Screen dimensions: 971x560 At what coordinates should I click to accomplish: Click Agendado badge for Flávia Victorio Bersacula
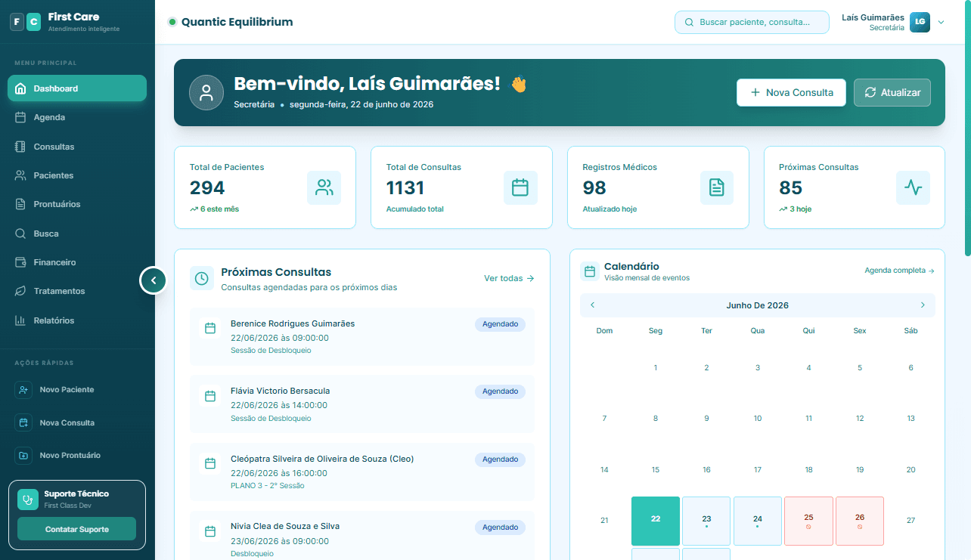[500, 391]
